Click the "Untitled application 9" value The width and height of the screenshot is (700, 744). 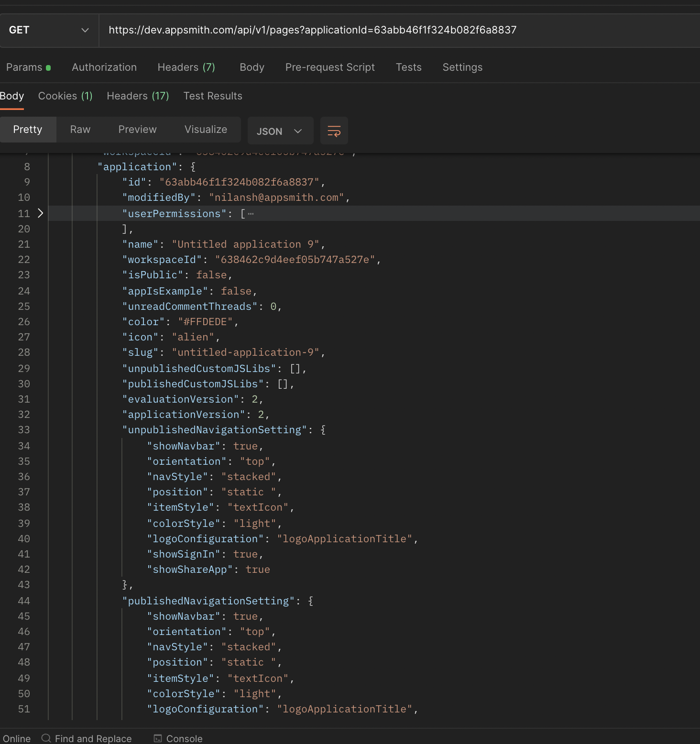pyautogui.click(x=246, y=244)
